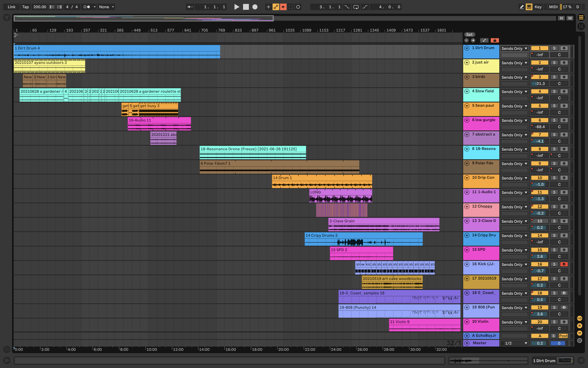Toggle Draw Mode pencil icon
588x368 pixels.
tap(522, 7)
